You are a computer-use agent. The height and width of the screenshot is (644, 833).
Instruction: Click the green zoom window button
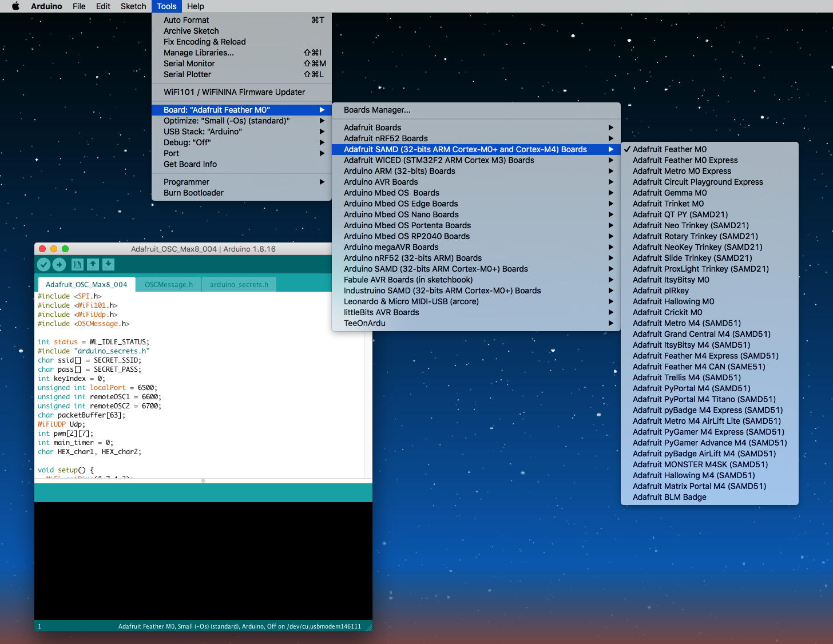point(65,249)
